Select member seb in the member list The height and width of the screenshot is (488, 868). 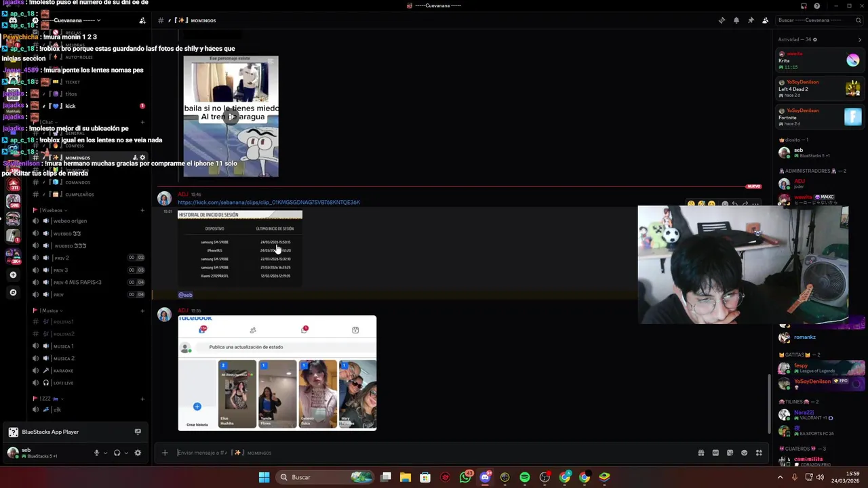[x=820, y=152]
